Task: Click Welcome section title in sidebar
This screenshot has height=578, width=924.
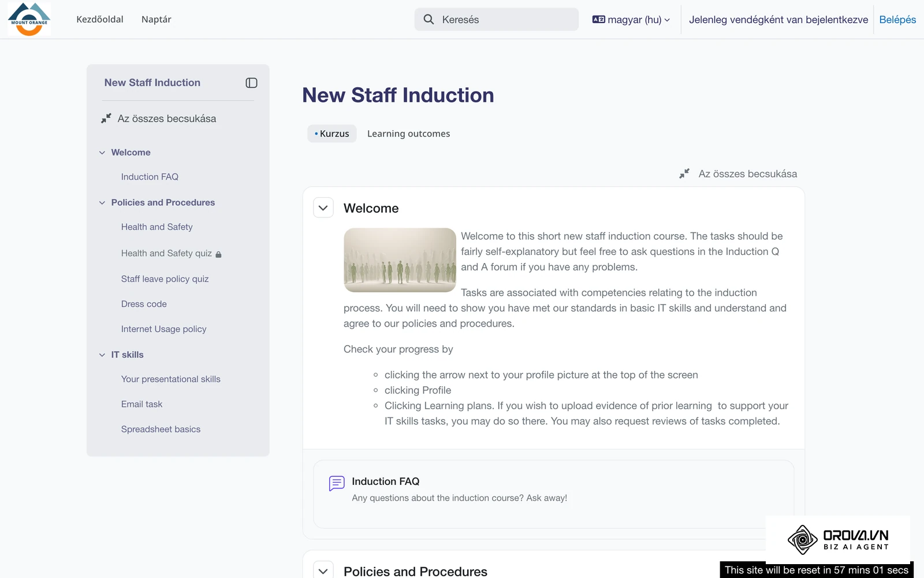Action: click(131, 153)
